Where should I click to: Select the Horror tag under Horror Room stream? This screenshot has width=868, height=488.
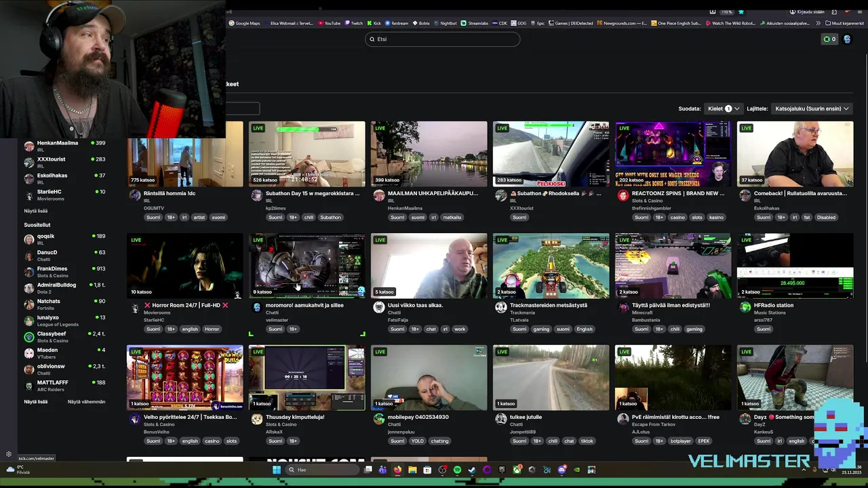pyautogui.click(x=212, y=329)
